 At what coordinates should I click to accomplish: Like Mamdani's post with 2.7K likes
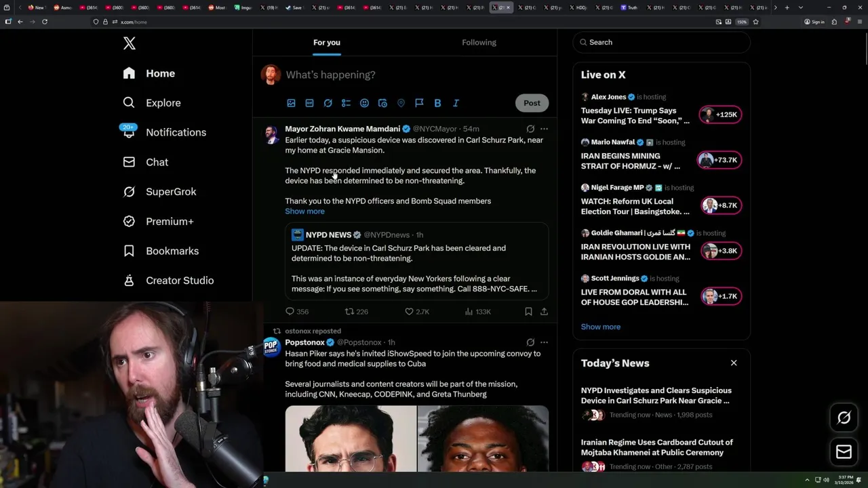pyautogui.click(x=417, y=312)
